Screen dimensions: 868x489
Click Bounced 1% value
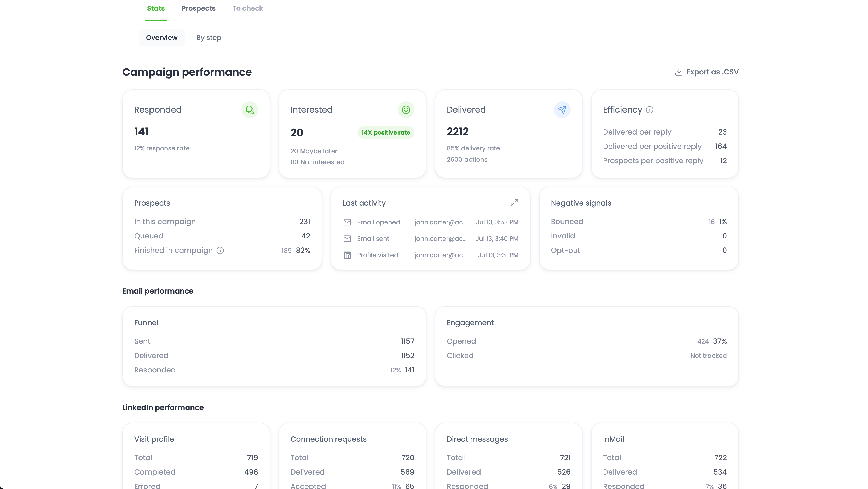(x=723, y=222)
